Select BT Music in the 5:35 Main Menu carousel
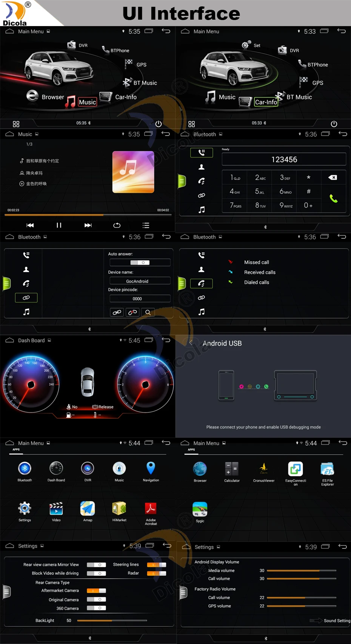The height and width of the screenshot is (644, 351). [140, 82]
